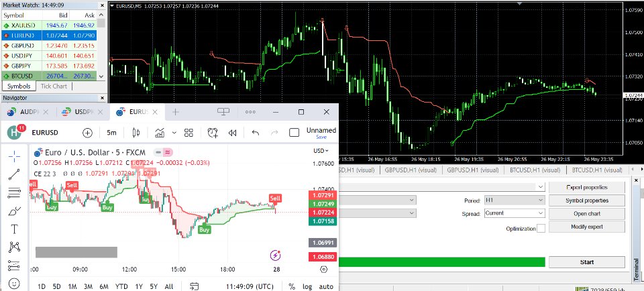Click the Expert properties button

(x=587, y=187)
